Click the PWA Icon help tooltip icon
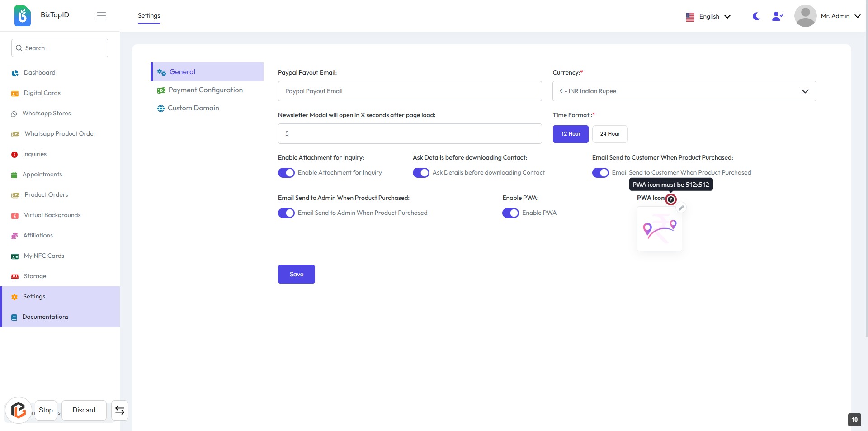 tap(671, 199)
